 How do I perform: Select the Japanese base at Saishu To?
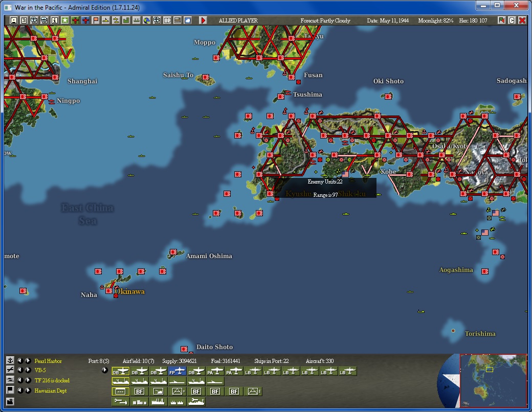click(206, 77)
